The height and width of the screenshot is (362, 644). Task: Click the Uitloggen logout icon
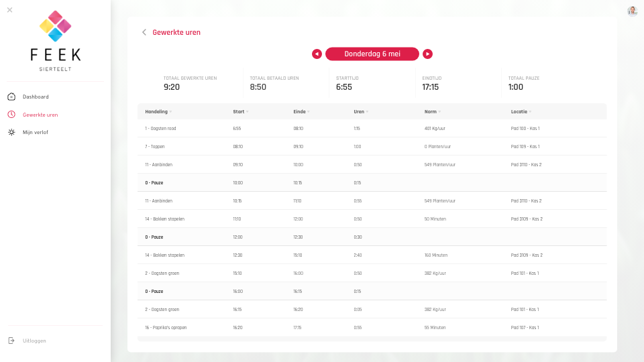click(11, 341)
